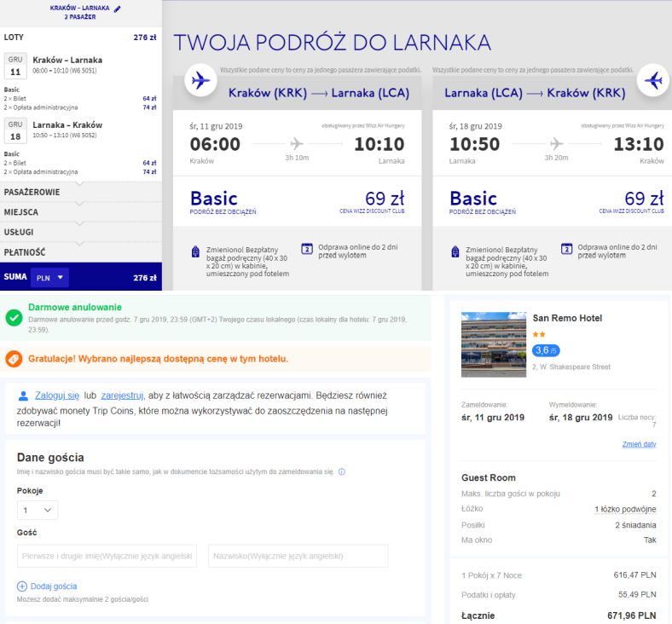672x624 pixels.
Task: Click the Dodaj gościa link
Action: pyautogui.click(x=54, y=586)
